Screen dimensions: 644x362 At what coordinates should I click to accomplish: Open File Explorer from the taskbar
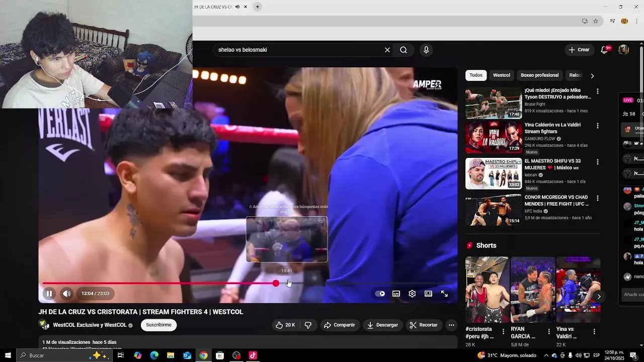pyautogui.click(x=171, y=355)
